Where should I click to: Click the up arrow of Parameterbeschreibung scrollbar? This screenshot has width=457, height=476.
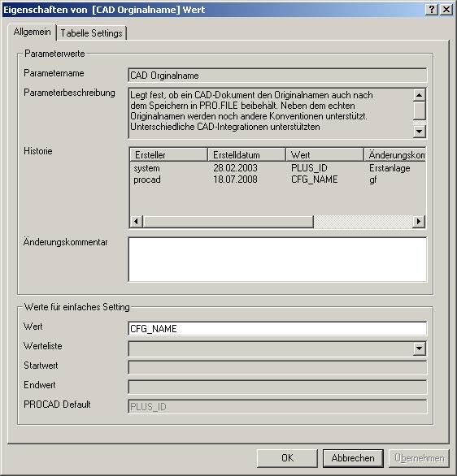coord(420,95)
